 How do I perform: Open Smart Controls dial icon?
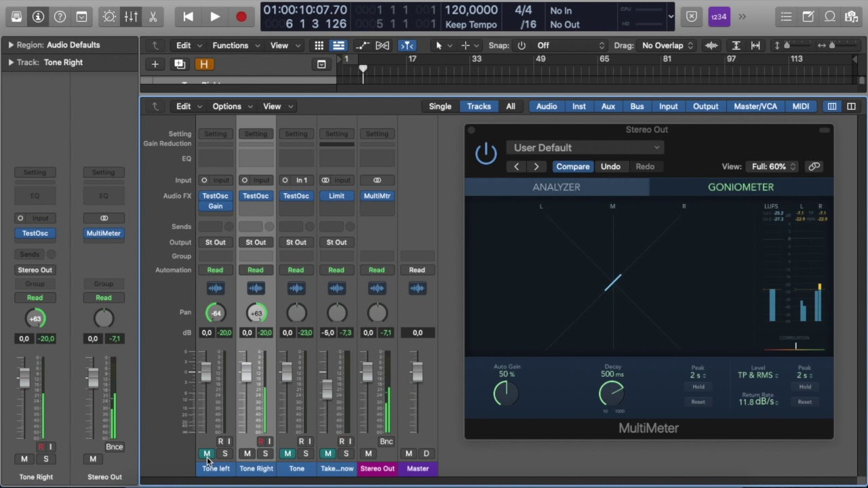click(x=109, y=16)
